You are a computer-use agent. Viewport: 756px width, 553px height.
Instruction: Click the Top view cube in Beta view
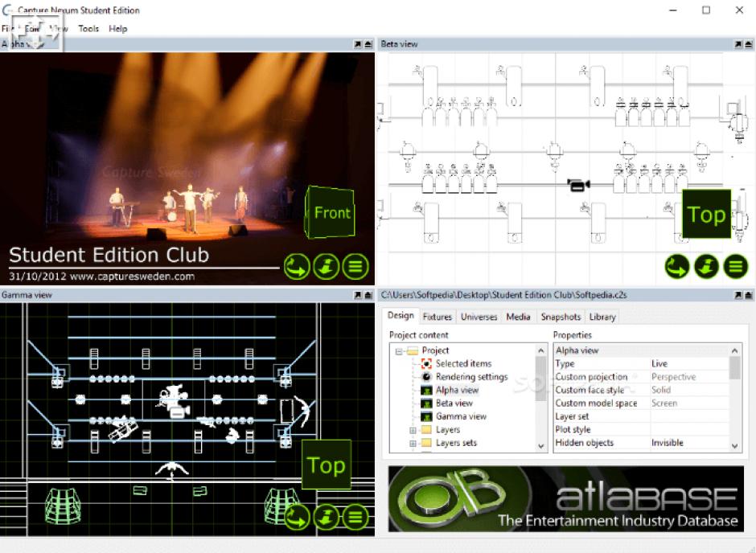pyautogui.click(x=706, y=214)
